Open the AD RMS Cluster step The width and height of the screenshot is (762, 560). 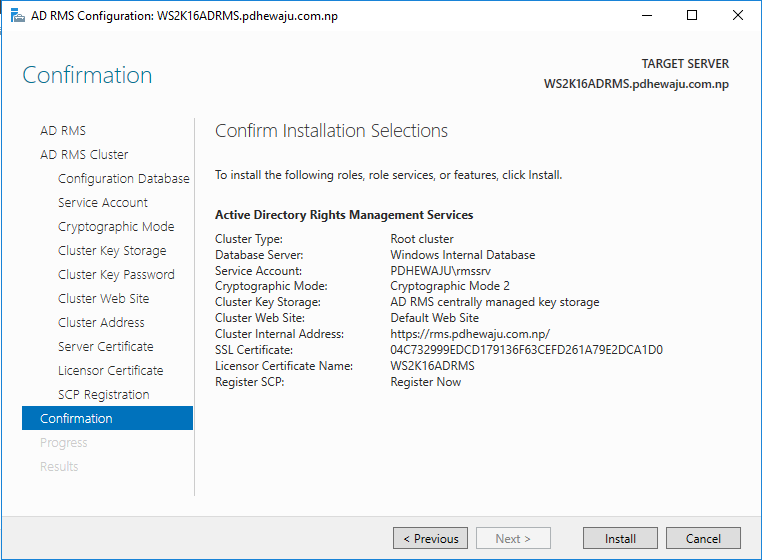[84, 155]
